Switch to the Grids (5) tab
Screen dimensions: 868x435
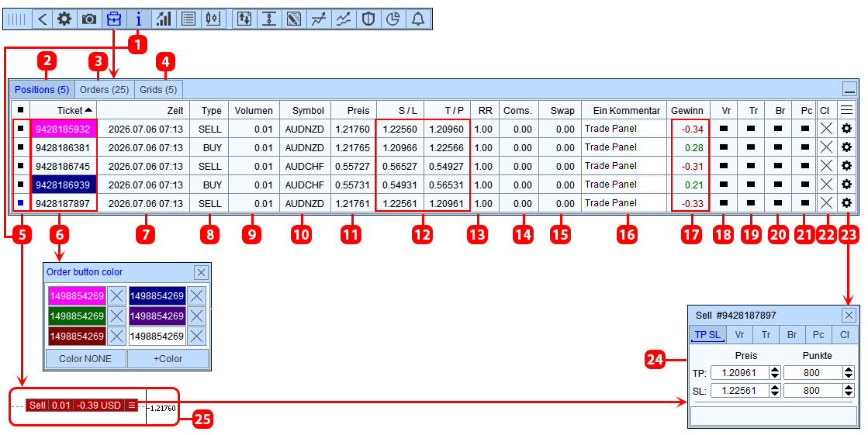[x=158, y=89]
